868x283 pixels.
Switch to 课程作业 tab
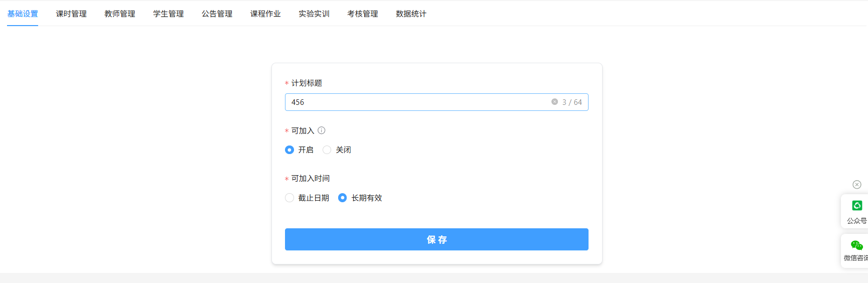tap(265, 14)
